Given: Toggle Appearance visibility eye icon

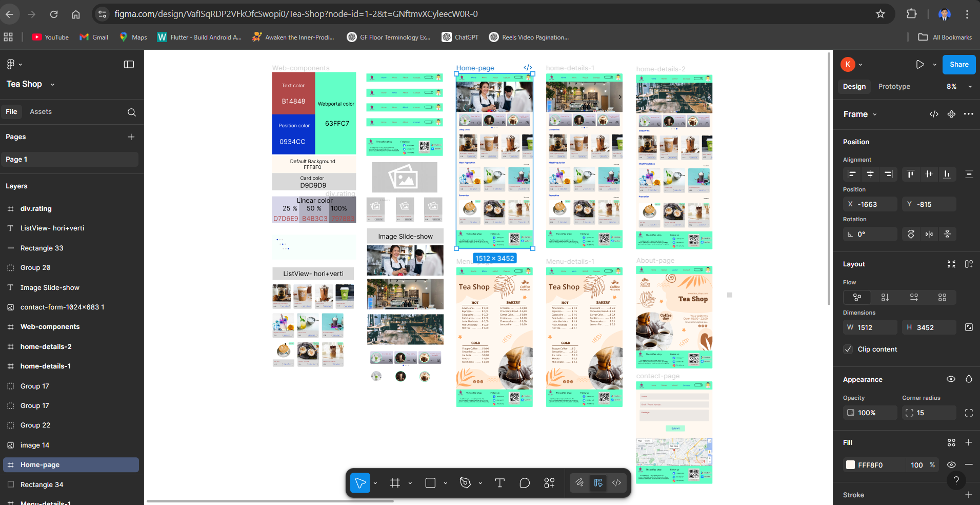Looking at the screenshot, I should click(x=951, y=379).
